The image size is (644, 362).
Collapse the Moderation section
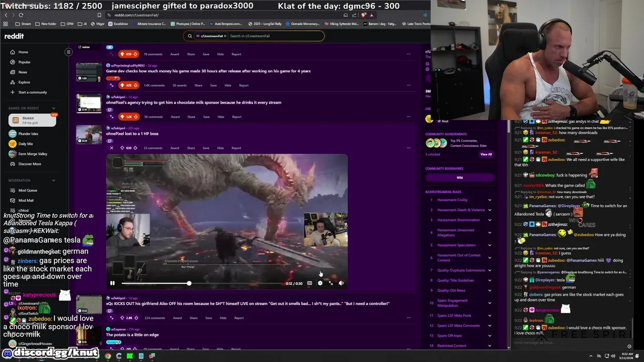pos(54,180)
